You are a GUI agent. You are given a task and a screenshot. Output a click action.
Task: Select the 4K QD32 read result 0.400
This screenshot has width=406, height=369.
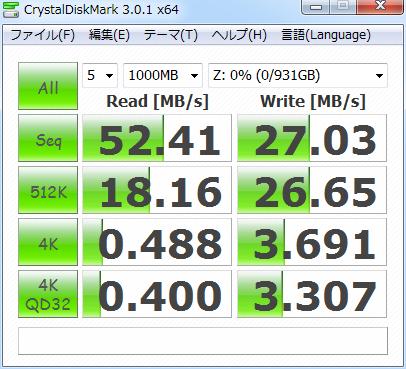pyautogui.click(x=157, y=294)
